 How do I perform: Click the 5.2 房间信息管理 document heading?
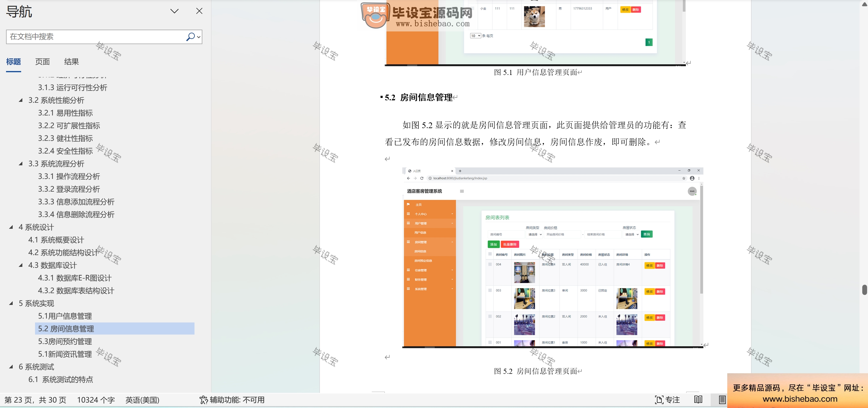click(419, 97)
